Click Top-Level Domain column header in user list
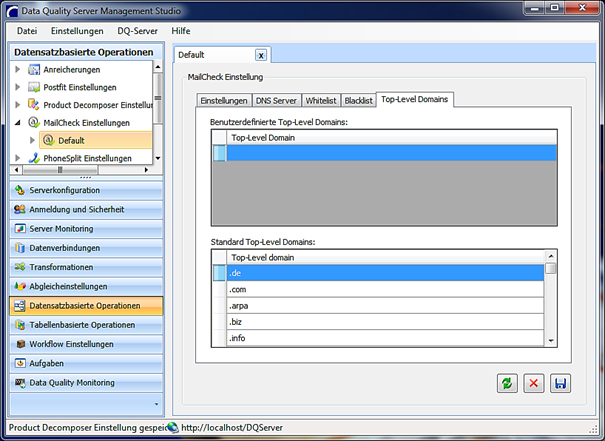Image resolution: width=605 pixels, height=441 pixels. [392, 138]
